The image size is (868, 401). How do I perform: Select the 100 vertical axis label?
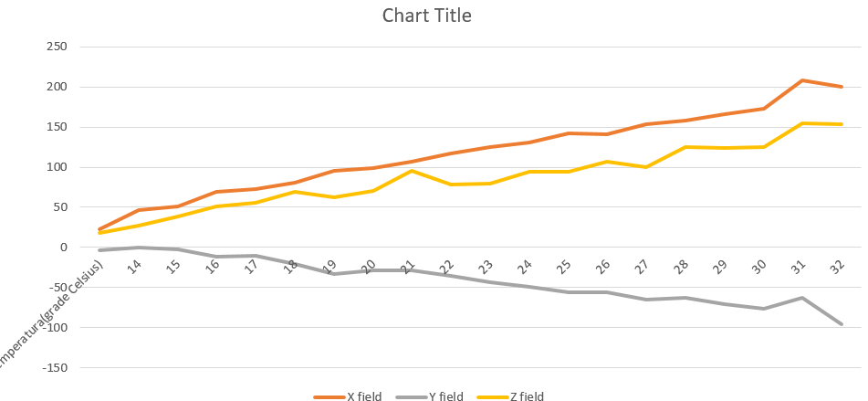click(57, 167)
